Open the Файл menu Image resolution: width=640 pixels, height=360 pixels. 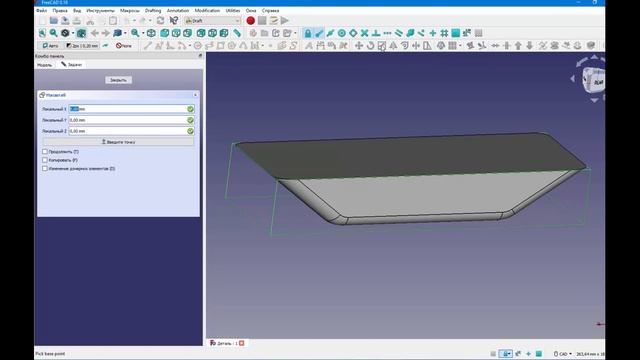[x=41, y=11]
